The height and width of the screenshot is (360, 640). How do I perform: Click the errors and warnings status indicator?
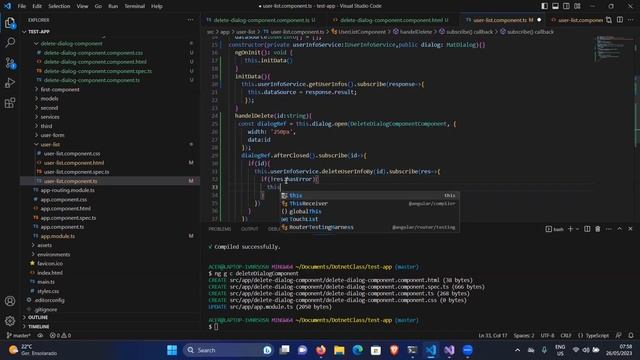(x=60, y=336)
